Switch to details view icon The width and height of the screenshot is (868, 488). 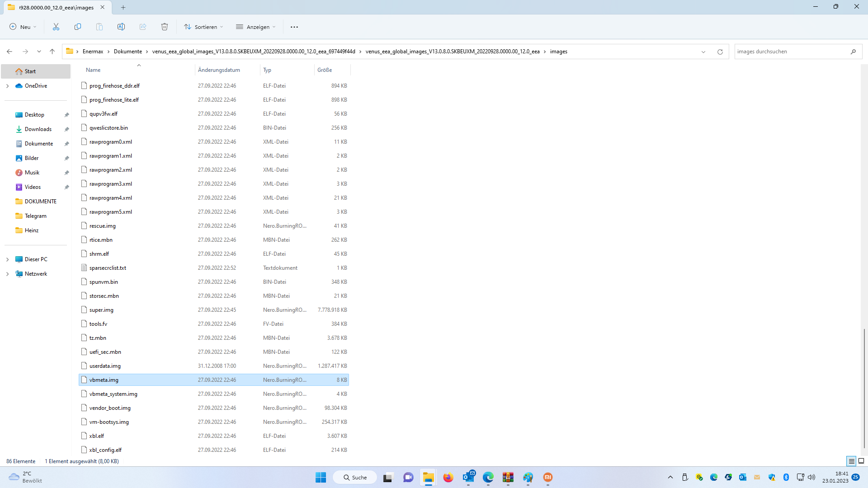click(x=851, y=461)
